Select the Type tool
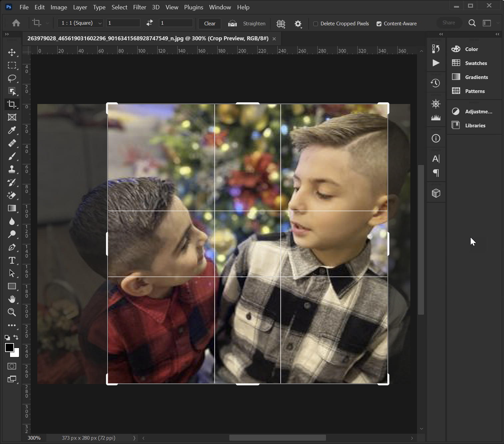This screenshot has width=504, height=444. pos(12,260)
